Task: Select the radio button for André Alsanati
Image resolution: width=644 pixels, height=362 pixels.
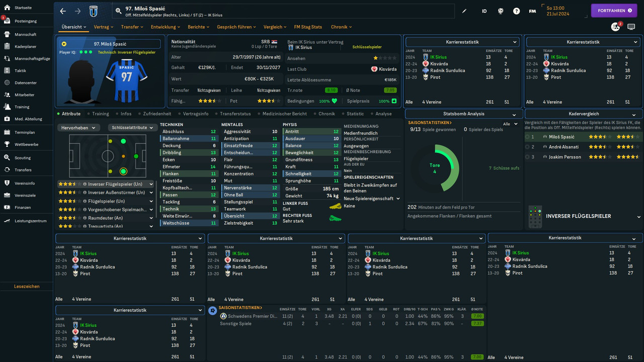Action: (527, 147)
